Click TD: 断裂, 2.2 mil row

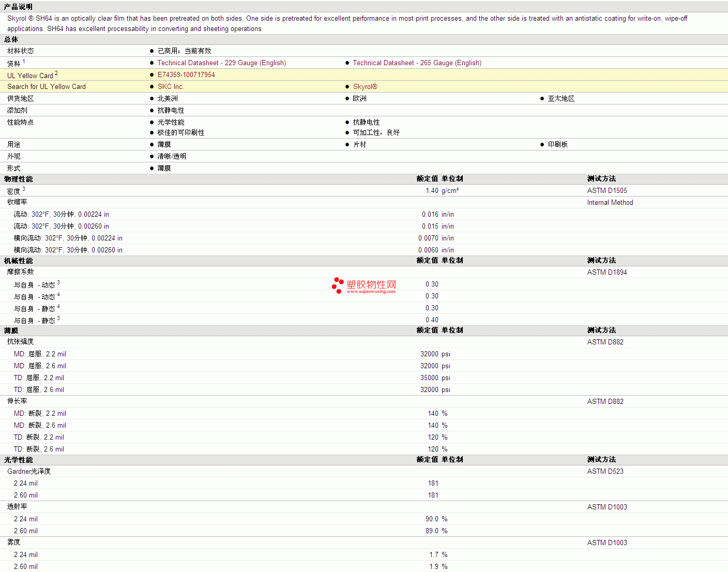click(x=39, y=437)
